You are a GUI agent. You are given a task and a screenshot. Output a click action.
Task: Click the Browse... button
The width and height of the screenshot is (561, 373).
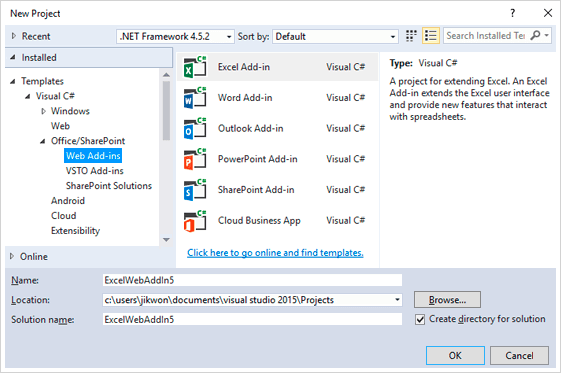[x=447, y=300]
